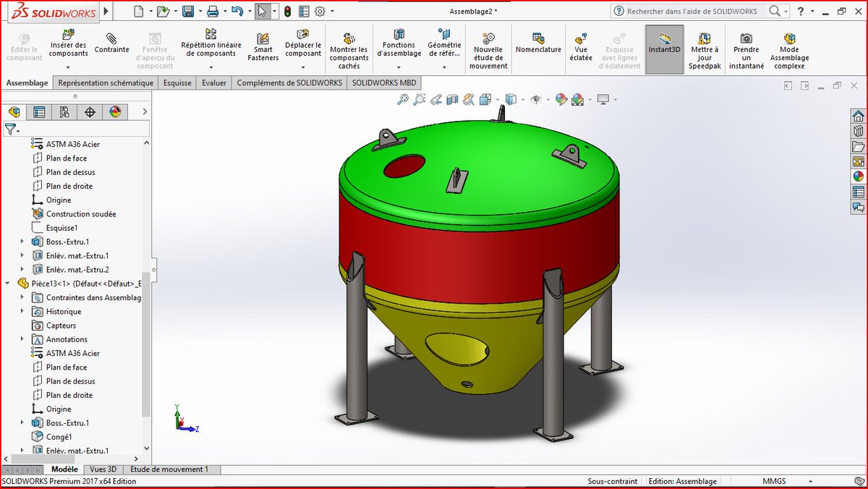Click the Zoom to area icon
868x489 pixels.
coord(420,100)
